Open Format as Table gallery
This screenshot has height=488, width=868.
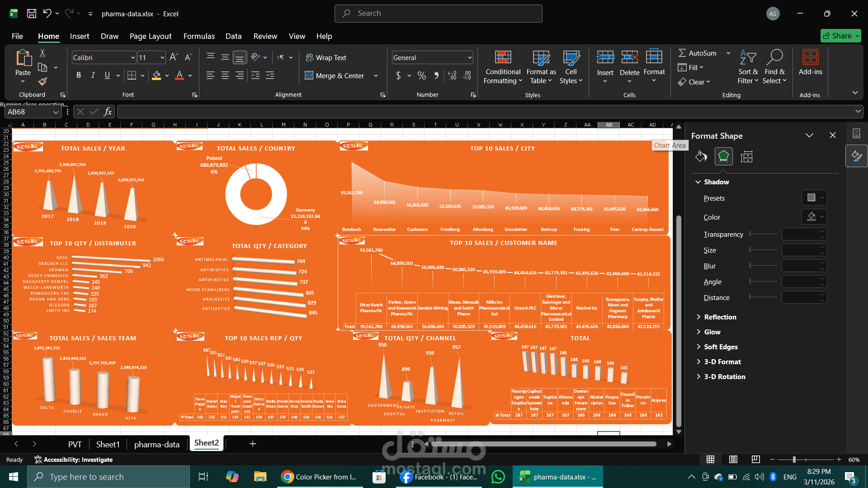pos(541,67)
